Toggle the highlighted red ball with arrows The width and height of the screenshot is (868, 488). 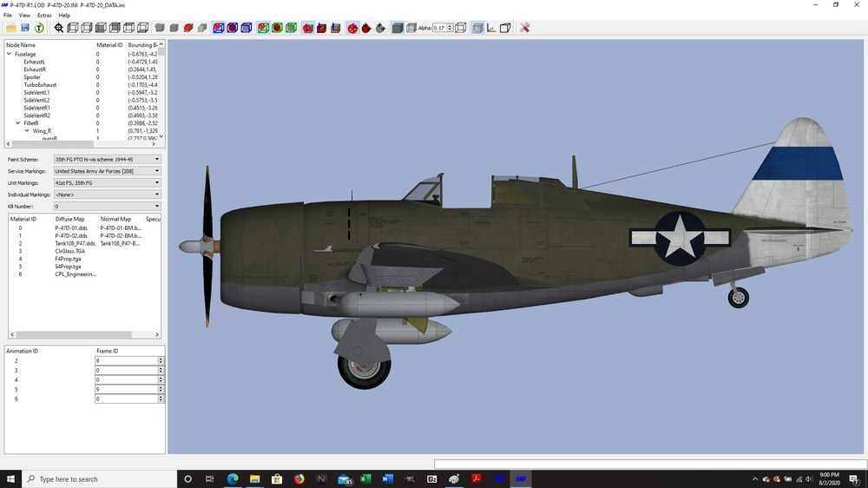pos(352,28)
